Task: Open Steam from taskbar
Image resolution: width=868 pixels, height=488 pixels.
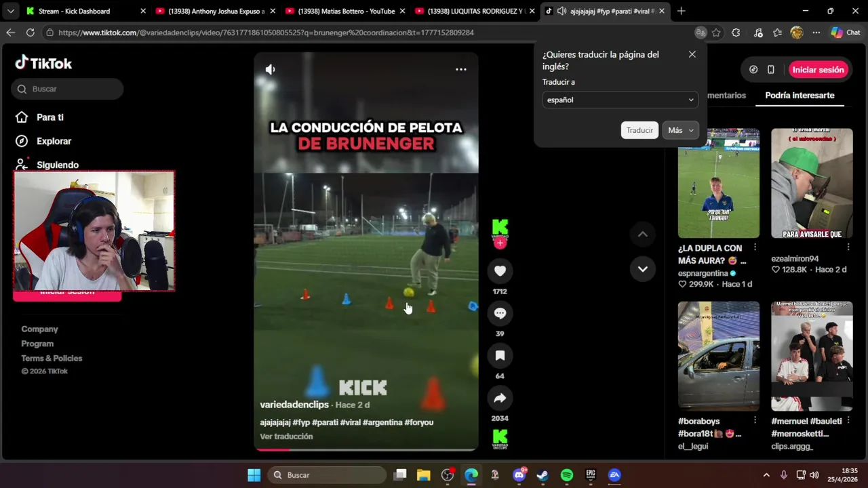Action: [542, 475]
